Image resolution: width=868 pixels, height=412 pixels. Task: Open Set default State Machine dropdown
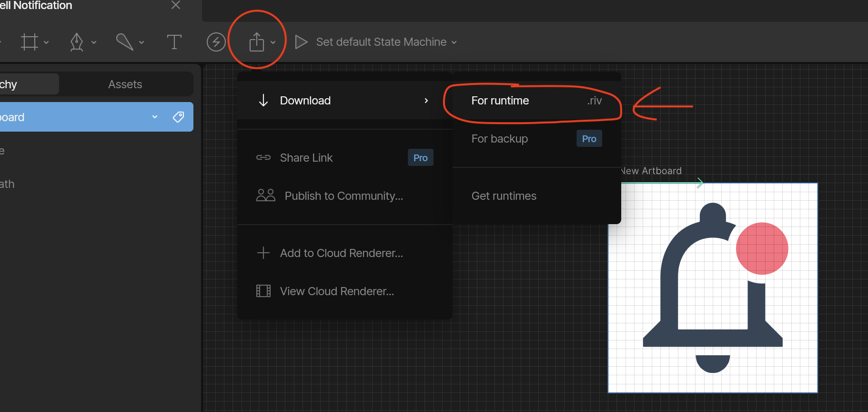click(x=386, y=42)
